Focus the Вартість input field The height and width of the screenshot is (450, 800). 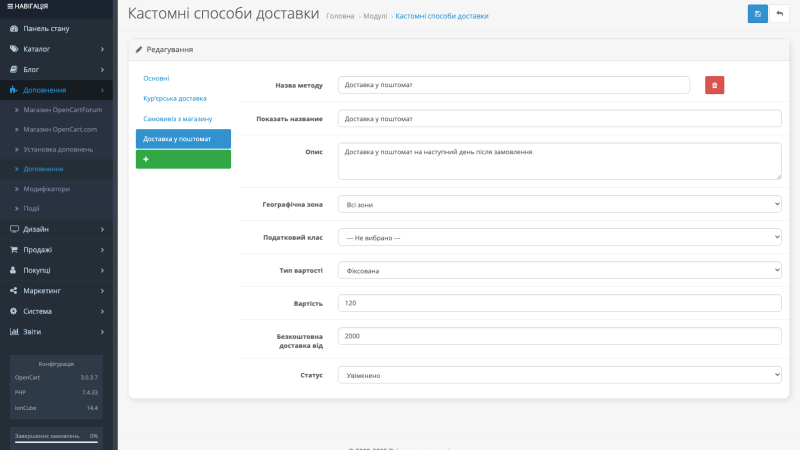(x=559, y=303)
